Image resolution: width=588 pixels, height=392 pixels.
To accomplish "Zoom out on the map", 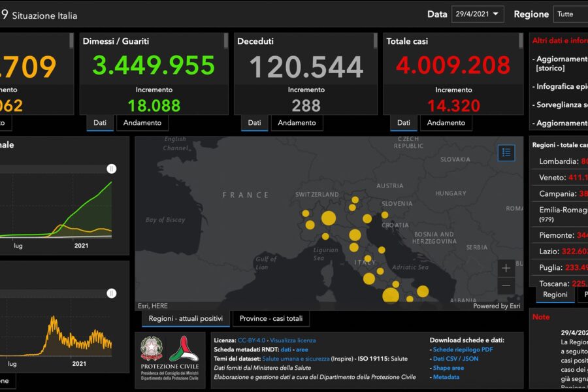I will (506, 286).
